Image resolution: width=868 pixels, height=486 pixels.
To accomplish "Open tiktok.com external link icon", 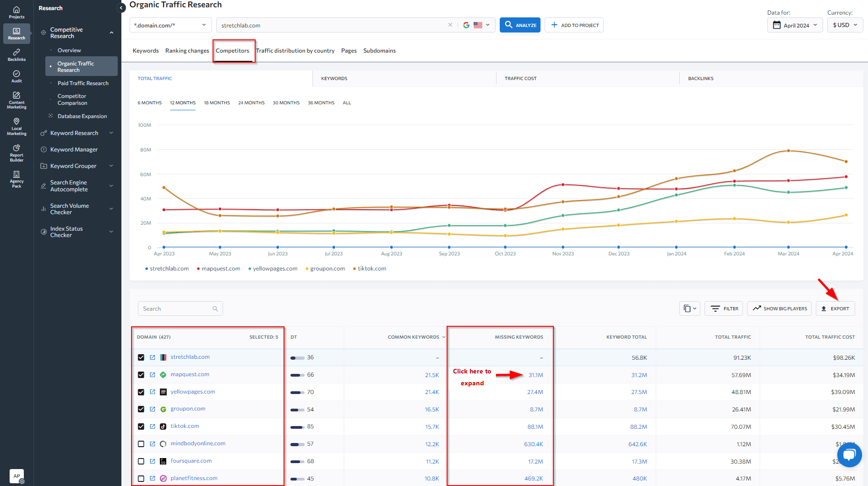I will (x=153, y=427).
